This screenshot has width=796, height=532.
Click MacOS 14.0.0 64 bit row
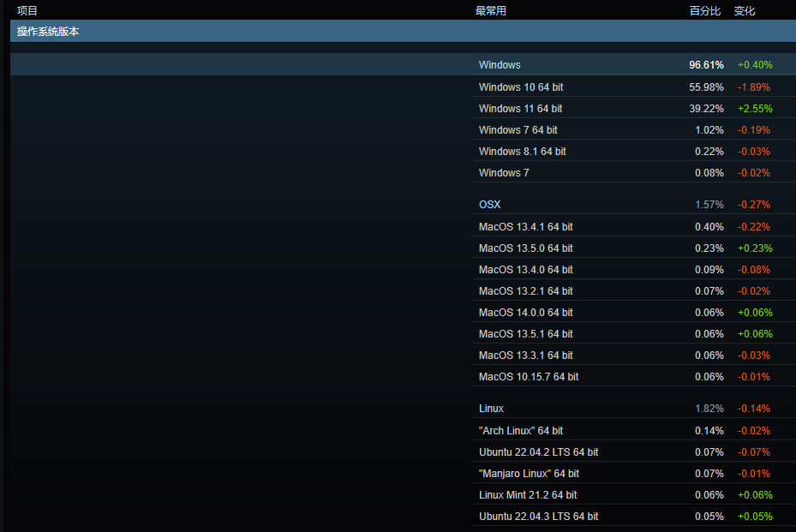(x=634, y=312)
